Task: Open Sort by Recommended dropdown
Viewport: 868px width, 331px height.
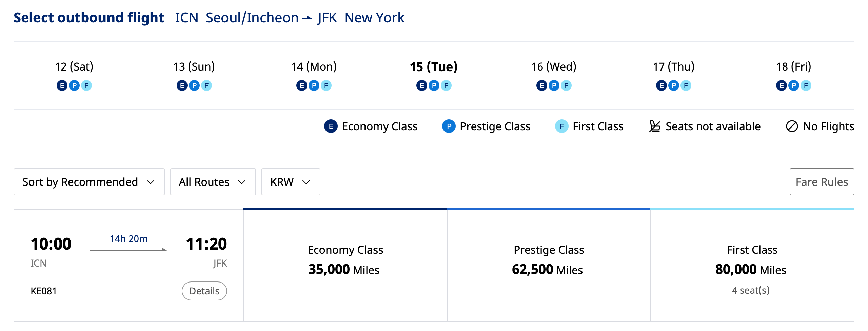Action: click(x=89, y=182)
